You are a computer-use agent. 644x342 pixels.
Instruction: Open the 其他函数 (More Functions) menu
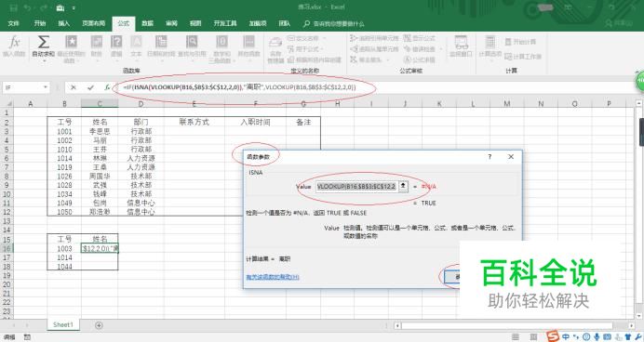(248, 46)
